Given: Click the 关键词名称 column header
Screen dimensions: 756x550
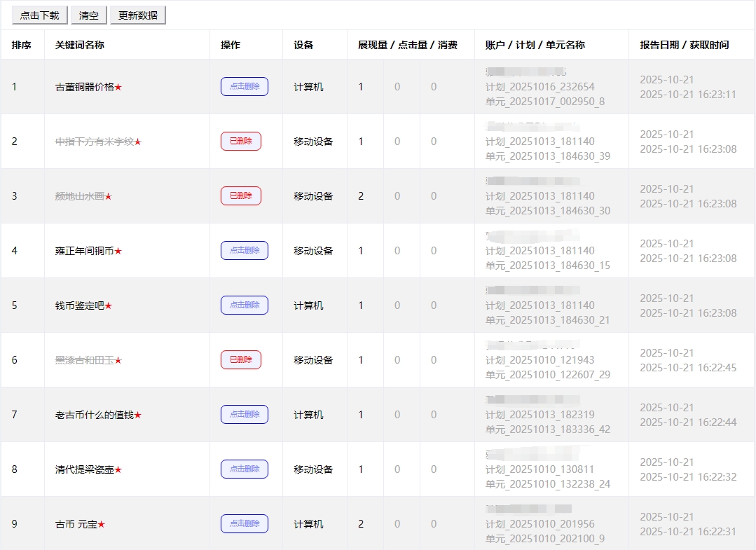Looking at the screenshot, I should [x=80, y=45].
